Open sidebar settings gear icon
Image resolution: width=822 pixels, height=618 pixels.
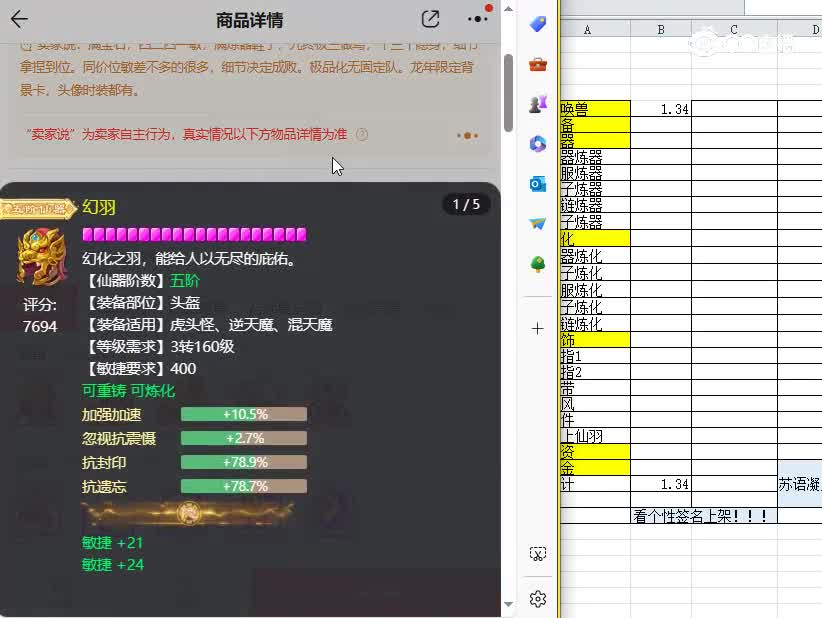[538, 599]
